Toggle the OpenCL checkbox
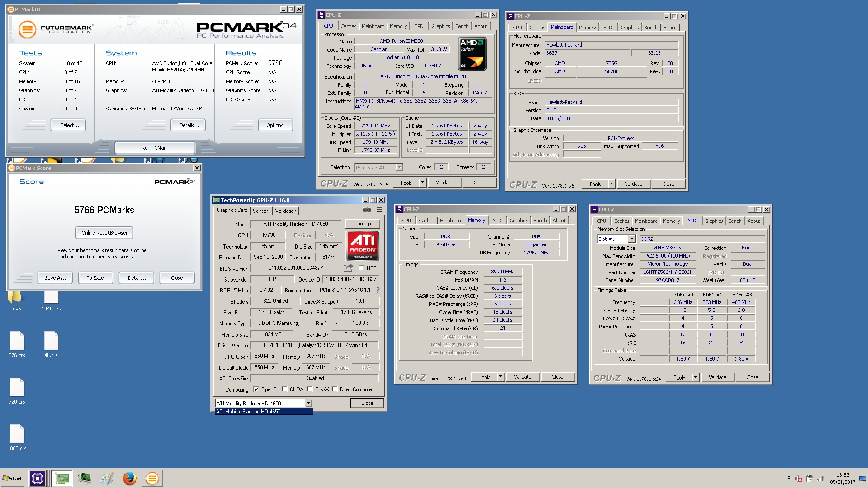Screen dimensions: 868x488 (x=256, y=389)
